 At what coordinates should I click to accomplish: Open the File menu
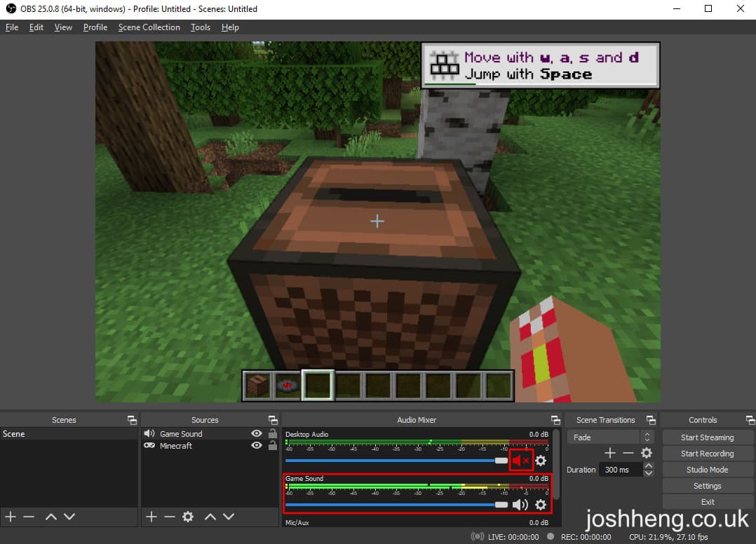[x=11, y=27]
